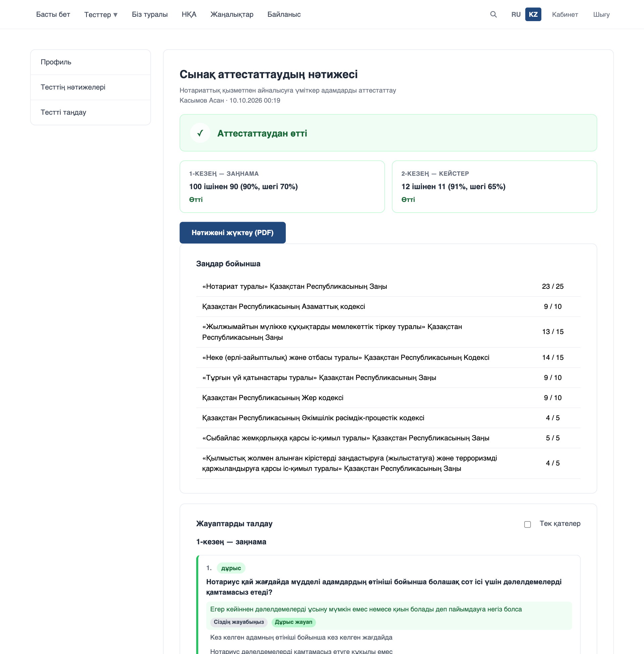Viewport: 644px width, 654px height.
Task: Click the green checkmark pass icon
Action: click(x=200, y=133)
